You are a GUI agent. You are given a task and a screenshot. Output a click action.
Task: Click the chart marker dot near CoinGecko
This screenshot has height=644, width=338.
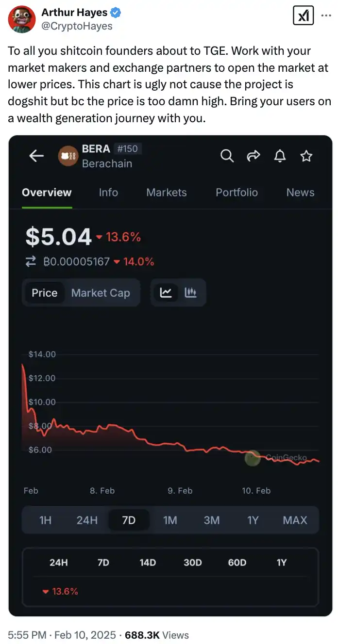252,457
